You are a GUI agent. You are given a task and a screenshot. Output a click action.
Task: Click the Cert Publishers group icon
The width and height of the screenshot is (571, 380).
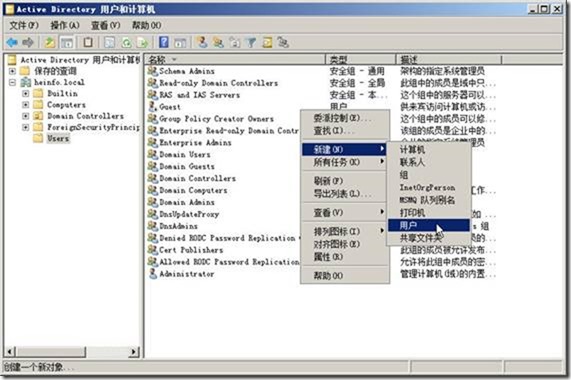tap(153, 250)
